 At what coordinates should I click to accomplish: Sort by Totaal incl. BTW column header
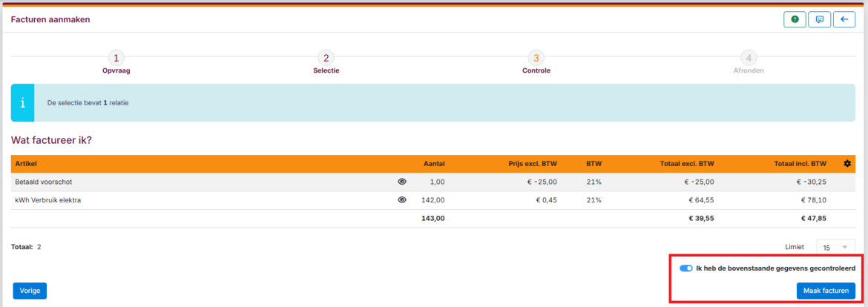point(800,164)
